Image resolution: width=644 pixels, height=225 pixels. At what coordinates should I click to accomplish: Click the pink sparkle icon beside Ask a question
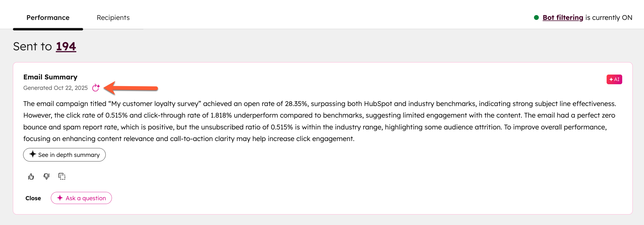[60, 198]
